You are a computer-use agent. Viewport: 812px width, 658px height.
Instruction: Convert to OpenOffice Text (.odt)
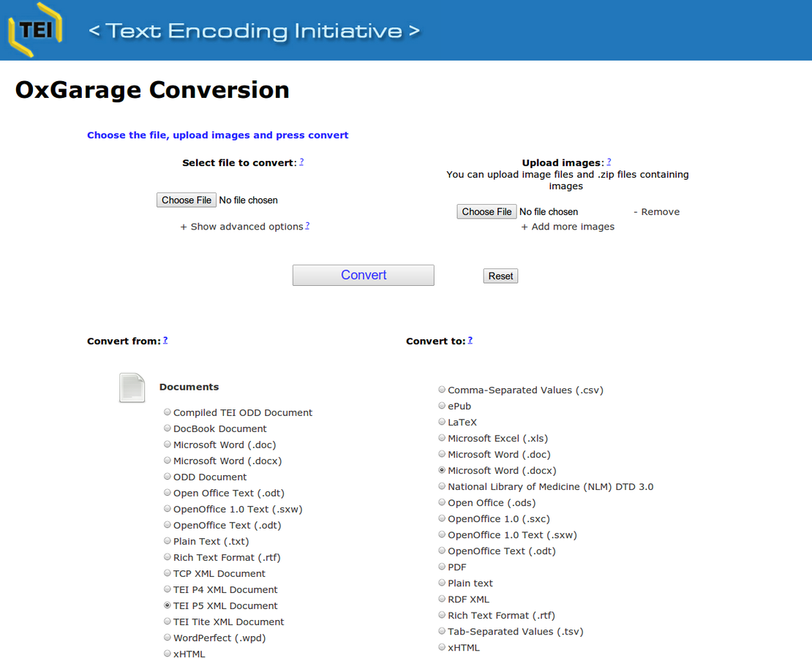[x=442, y=551]
